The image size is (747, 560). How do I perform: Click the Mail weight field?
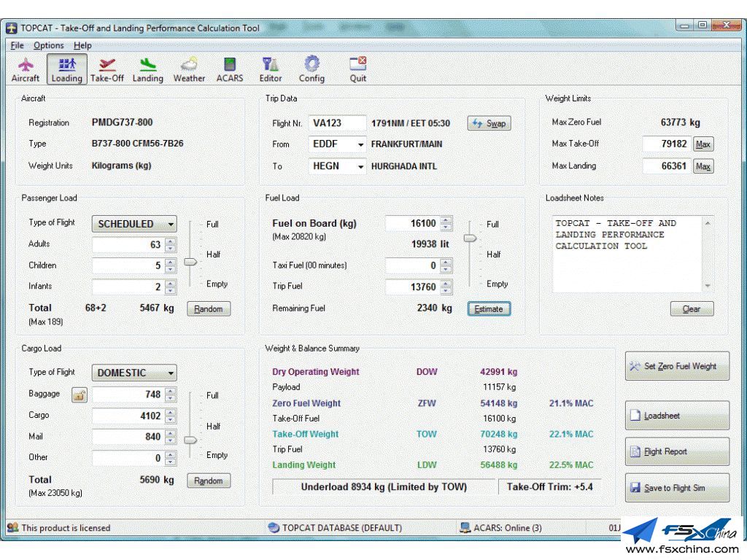pyautogui.click(x=128, y=437)
